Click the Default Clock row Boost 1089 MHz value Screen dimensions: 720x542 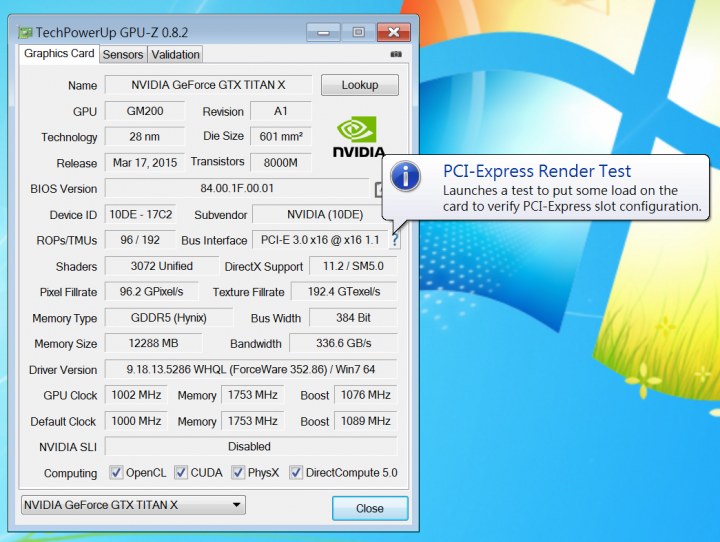click(x=366, y=421)
